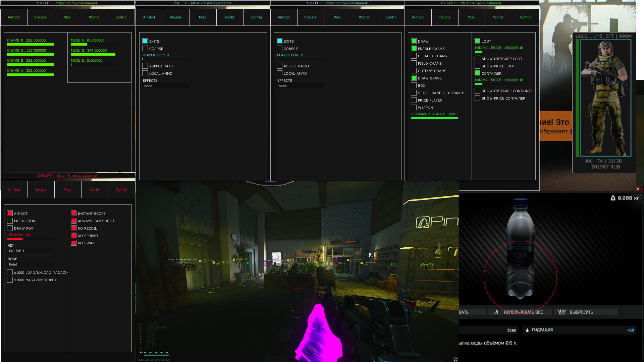Enable ASPECT RATIO in left cyan panel

[x=145, y=66]
